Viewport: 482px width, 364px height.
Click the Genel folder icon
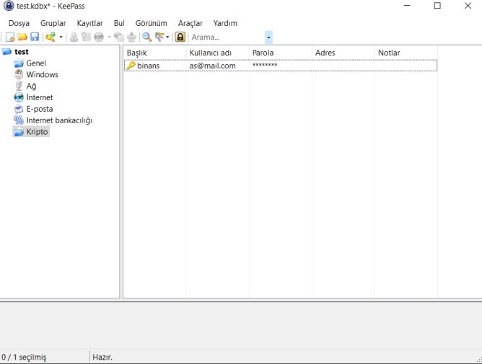tap(19, 63)
